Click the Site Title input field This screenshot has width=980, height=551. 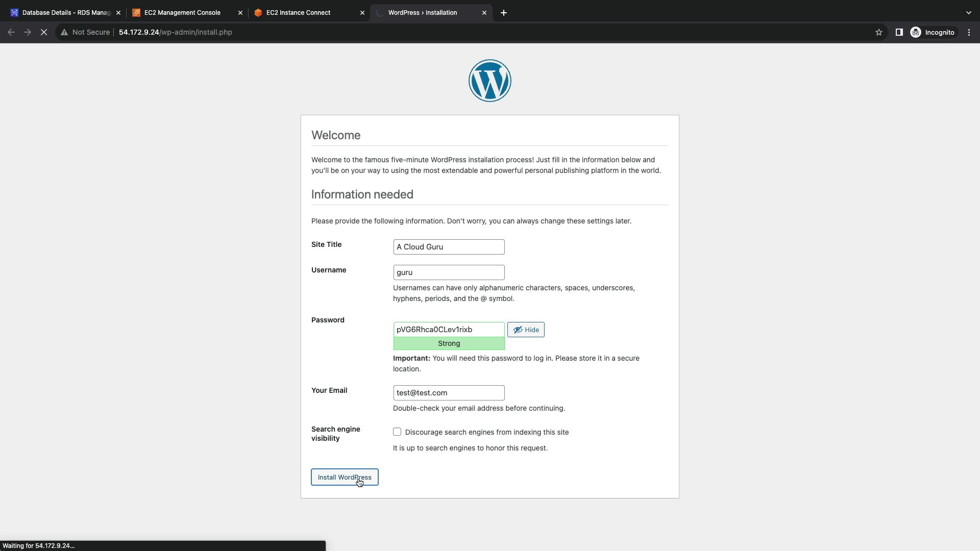click(x=449, y=247)
